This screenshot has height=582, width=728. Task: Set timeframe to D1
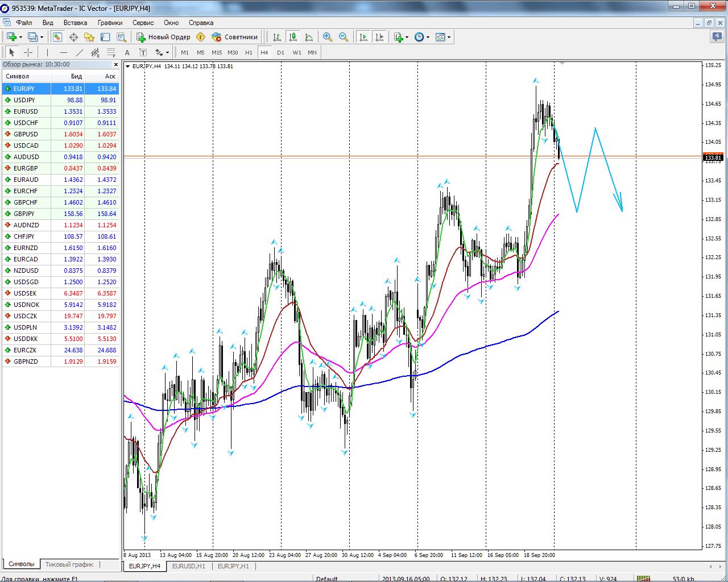(280, 52)
